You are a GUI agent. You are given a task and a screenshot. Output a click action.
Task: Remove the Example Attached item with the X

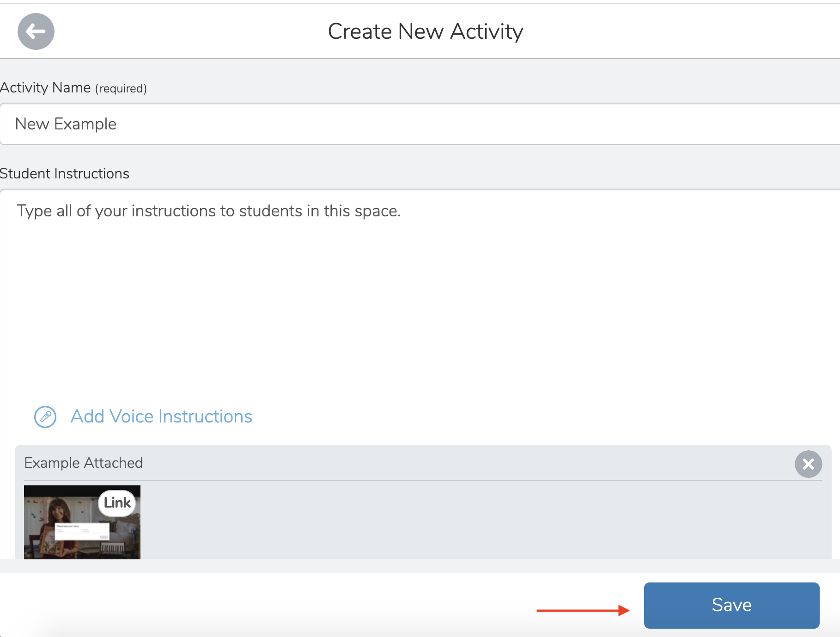808,464
